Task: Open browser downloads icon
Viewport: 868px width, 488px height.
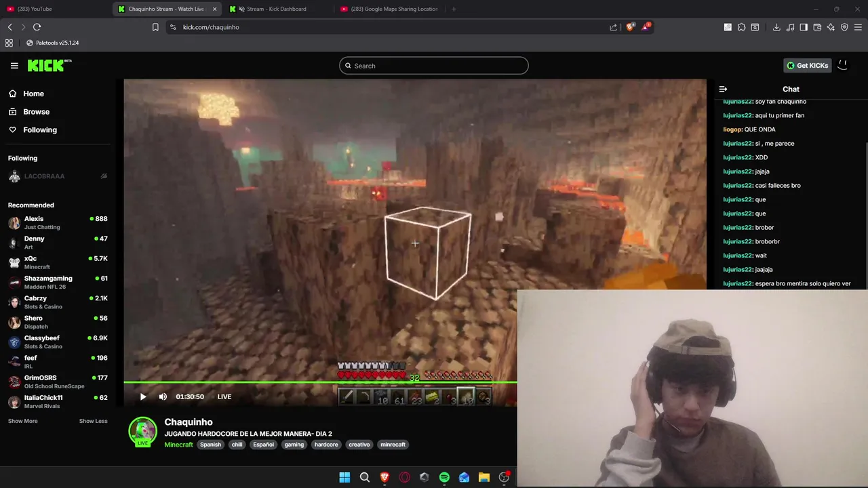Action: click(776, 27)
